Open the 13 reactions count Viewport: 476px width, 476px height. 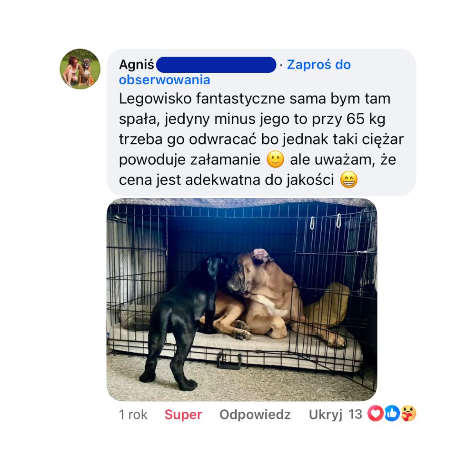(x=355, y=415)
